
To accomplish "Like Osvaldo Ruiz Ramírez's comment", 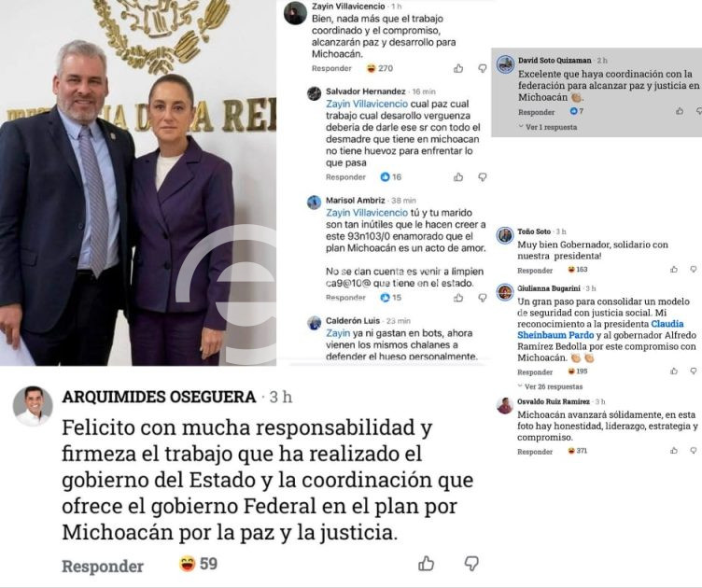I will (674, 451).
